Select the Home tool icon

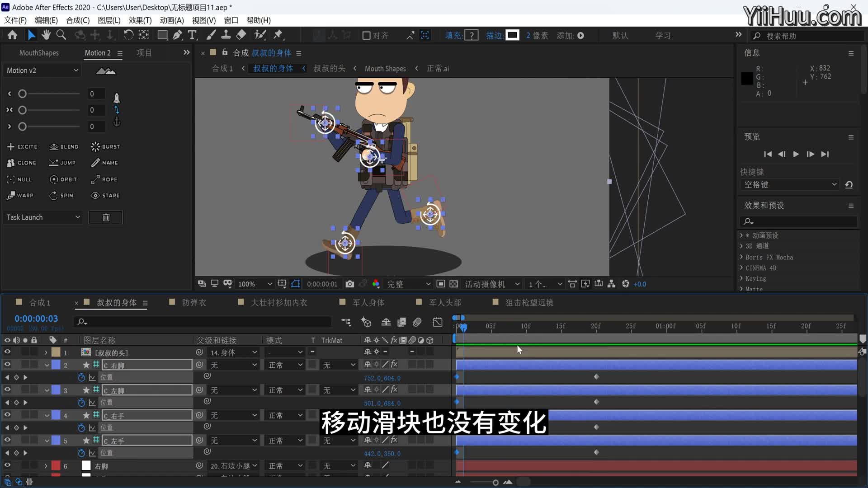pos(12,35)
